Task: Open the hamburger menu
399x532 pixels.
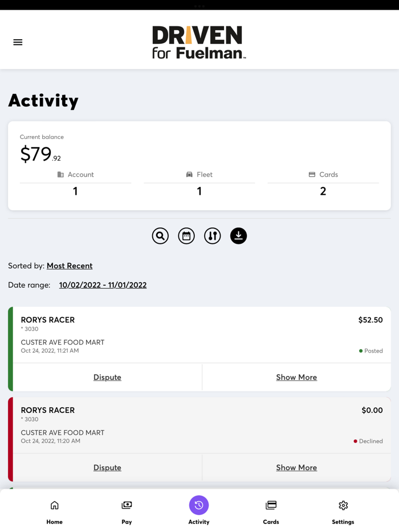Action: (x=18, y=42)
